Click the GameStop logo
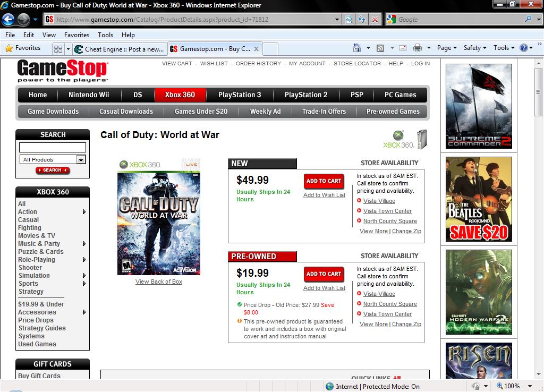Viewport: 544px width, 392px height. (63, 71)
